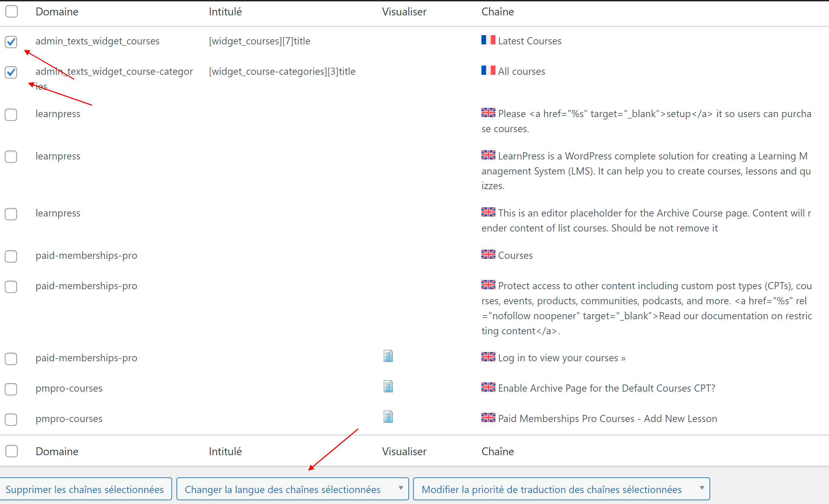829x504 pixels.
Task: Click the bottom 'Intitulé' footer header
Action: tap(225, 451)
